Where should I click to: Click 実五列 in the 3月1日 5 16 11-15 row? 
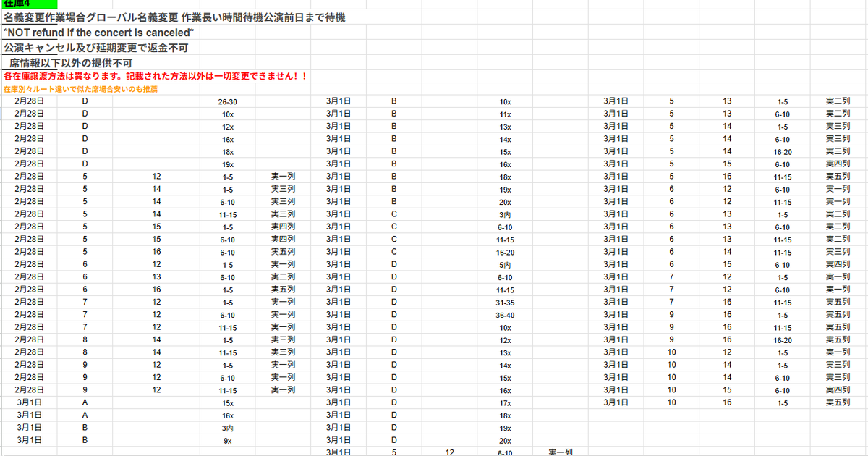838,177
